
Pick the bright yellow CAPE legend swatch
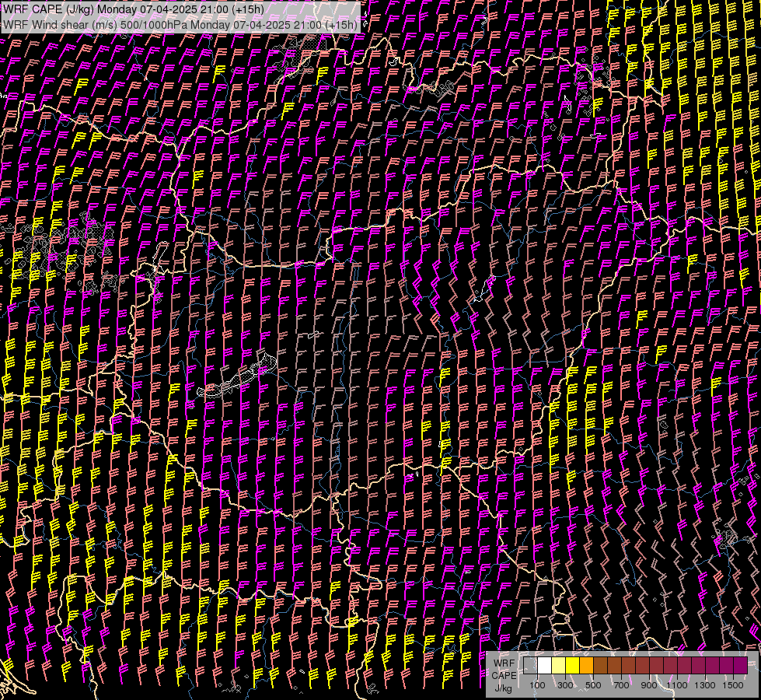tap(573, 665)
